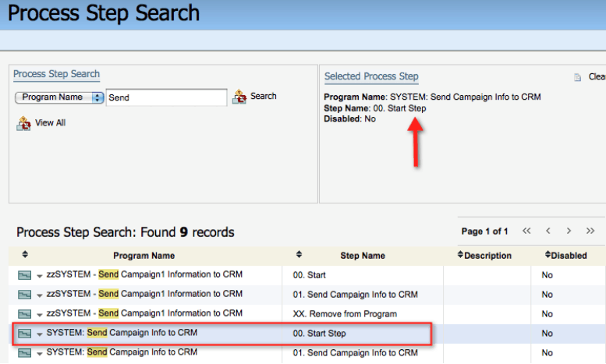Click the Search button label
606x364 pixels.
coord(263,96)
